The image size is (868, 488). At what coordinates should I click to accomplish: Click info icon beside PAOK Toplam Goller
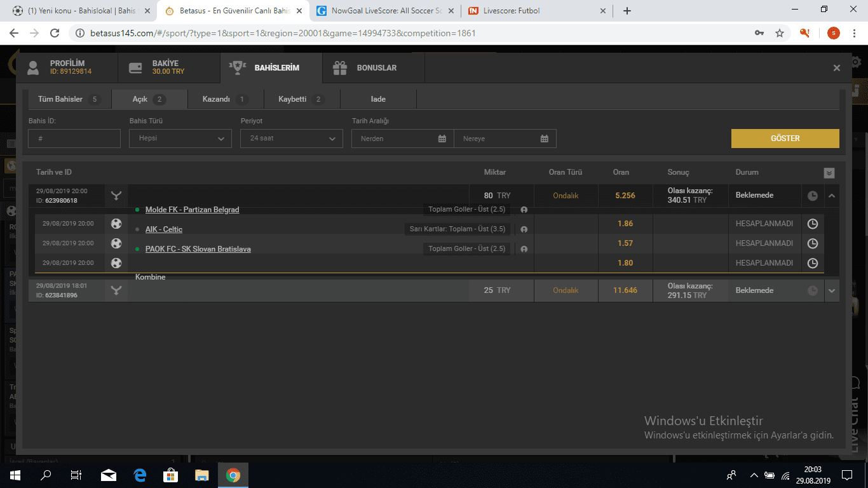(524, 249)
